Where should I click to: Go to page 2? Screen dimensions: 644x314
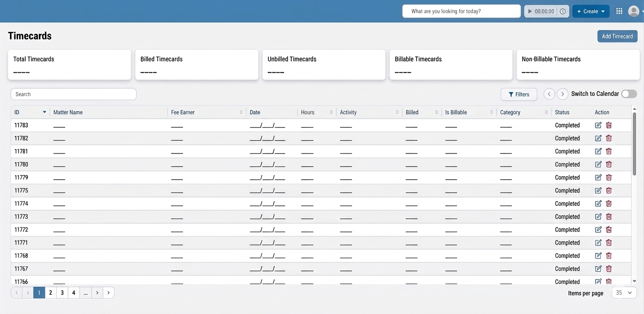pos(51,293)
